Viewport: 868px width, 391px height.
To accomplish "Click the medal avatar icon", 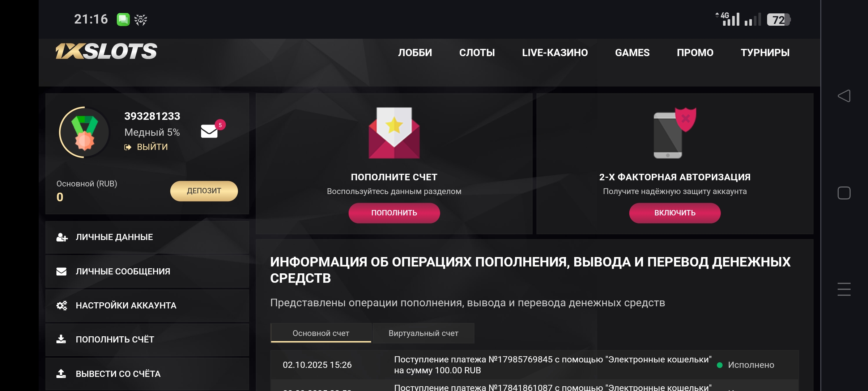I will click(x=84, y=132).
